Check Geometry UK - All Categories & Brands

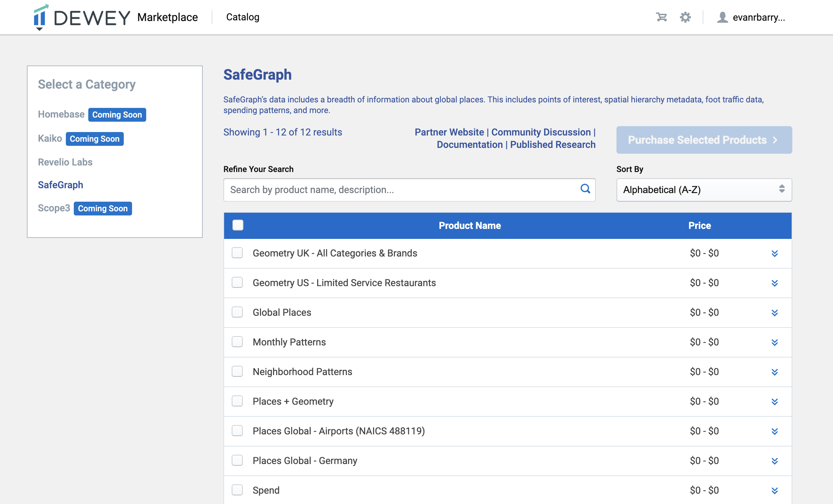coord(237,253)
